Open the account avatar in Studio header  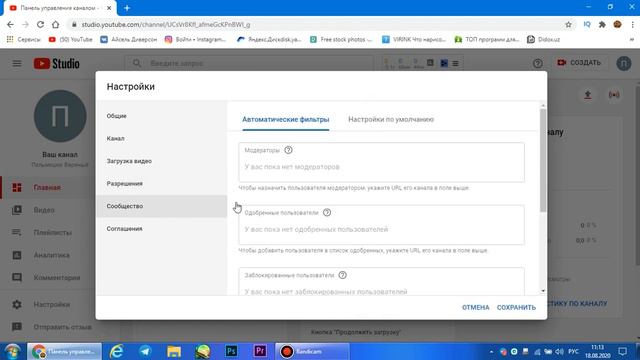click(623, 63)
